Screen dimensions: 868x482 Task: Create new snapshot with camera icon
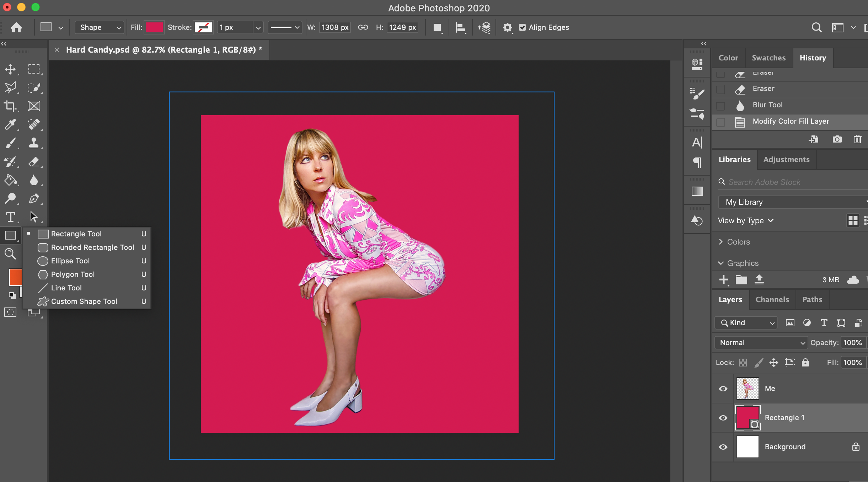(837, 139)
